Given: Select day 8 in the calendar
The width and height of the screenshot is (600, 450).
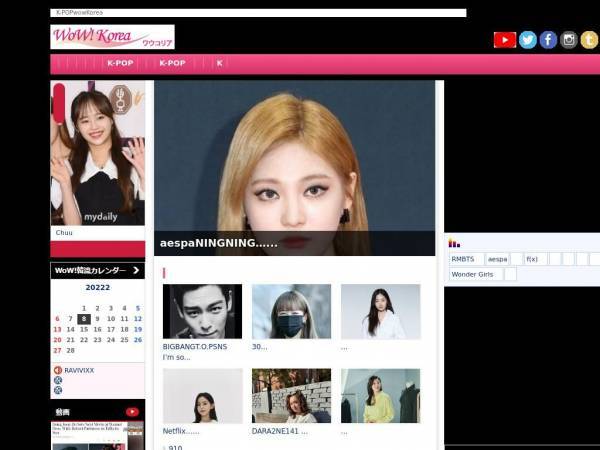Looking at the screenshot, I should (x=84, y=319).
